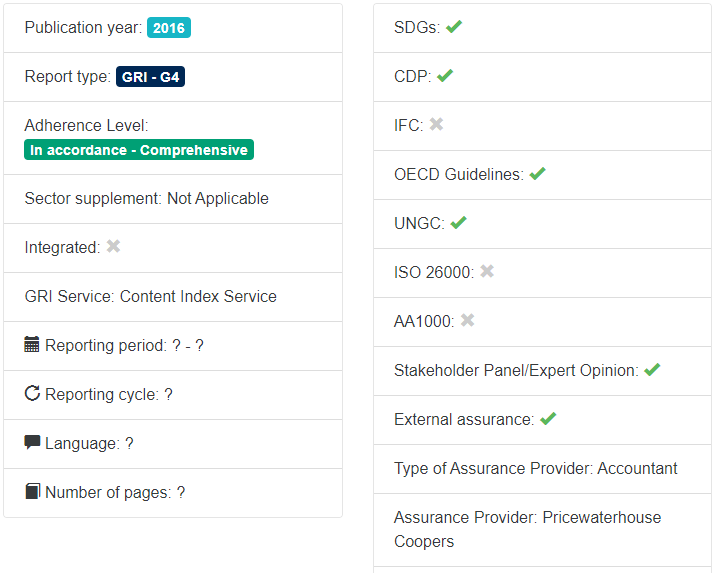
Task: Click the Assurance Provider Pricewaterhouse Coopers entry
Action: [x=527, y=529]
